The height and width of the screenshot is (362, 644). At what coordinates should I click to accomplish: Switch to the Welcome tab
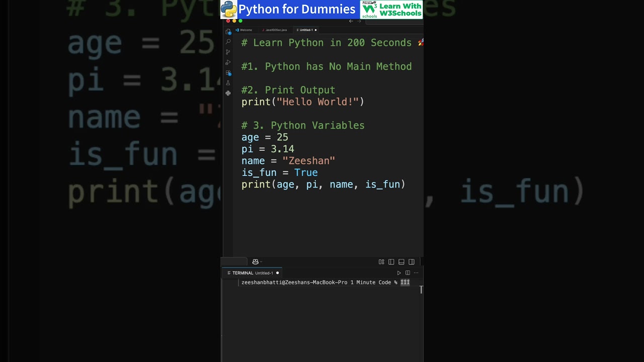click(246, 30)
